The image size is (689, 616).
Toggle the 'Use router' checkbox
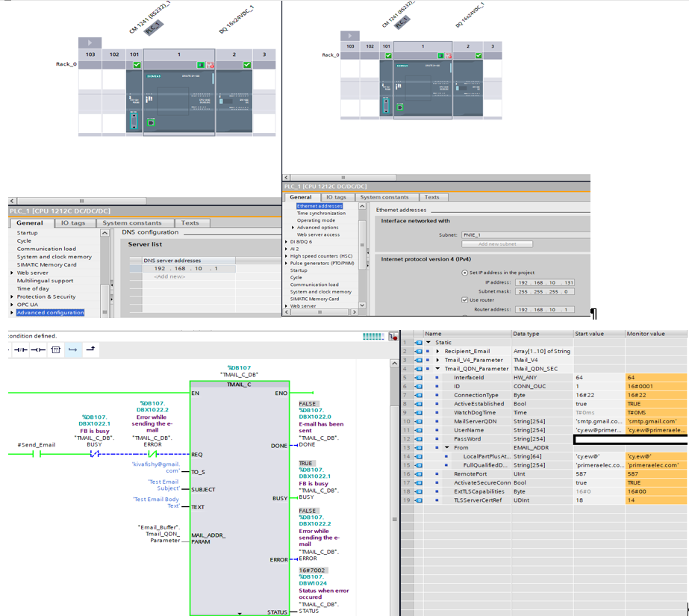tap(464, 300)
